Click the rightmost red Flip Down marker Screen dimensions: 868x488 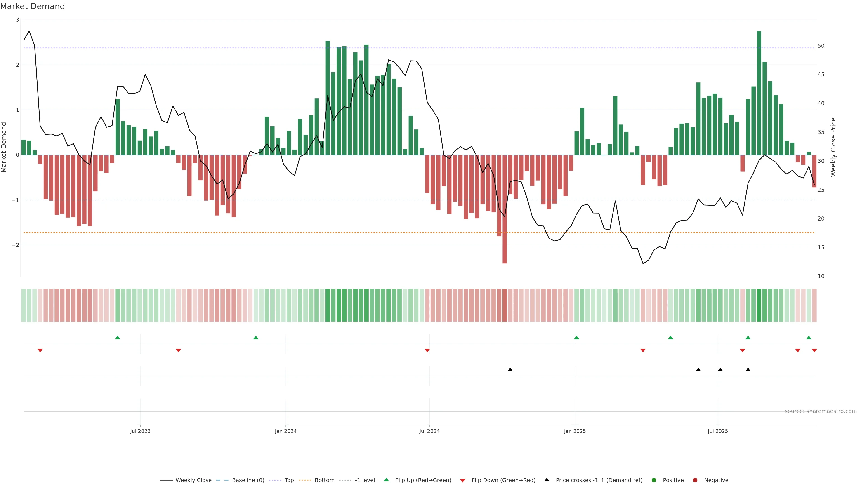tap(814, 351)
